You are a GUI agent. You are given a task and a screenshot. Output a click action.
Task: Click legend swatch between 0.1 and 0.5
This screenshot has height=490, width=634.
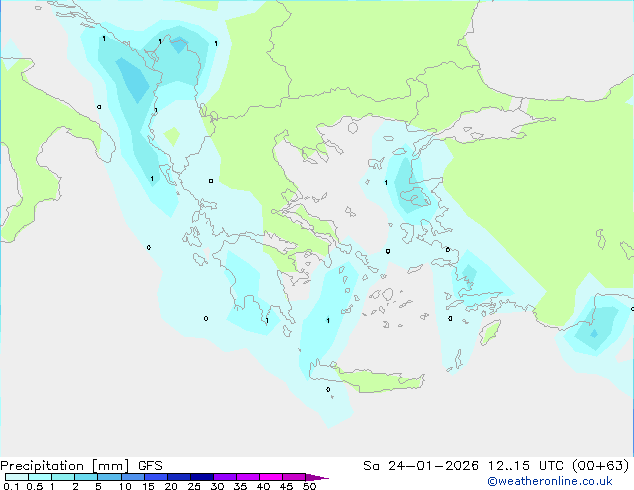point(17,477)
